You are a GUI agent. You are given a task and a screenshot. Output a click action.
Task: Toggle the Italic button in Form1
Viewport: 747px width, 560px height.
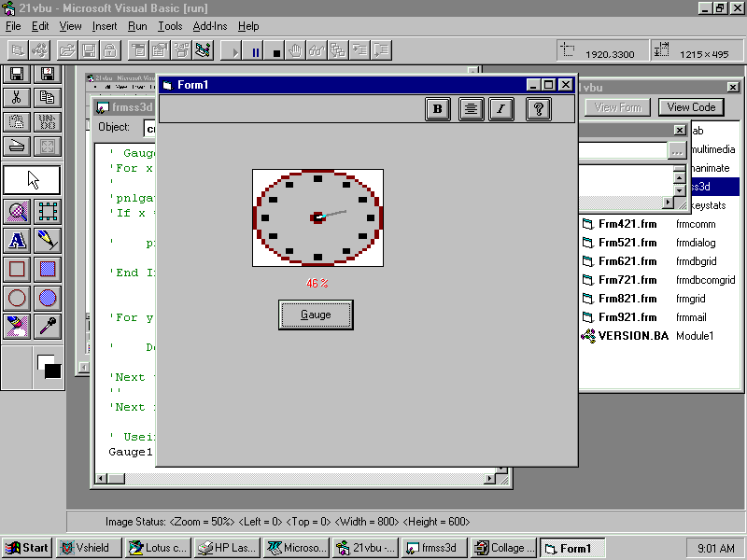coord(501,109)
